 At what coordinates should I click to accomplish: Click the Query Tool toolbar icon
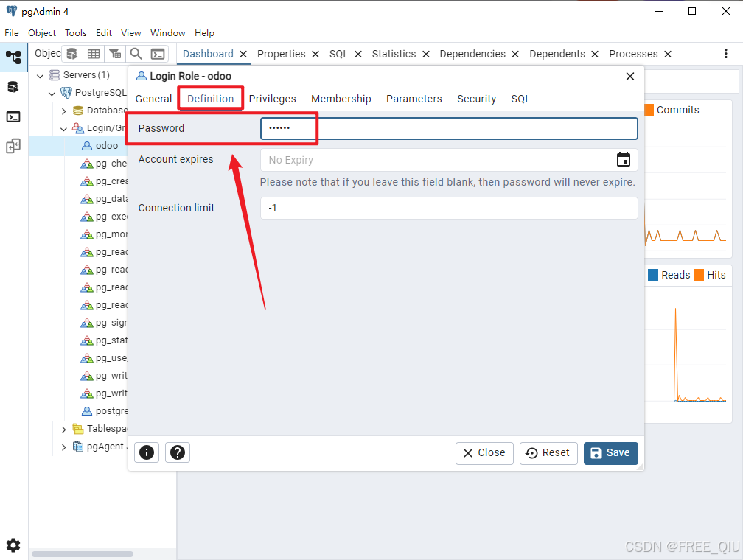coord(71,54)
